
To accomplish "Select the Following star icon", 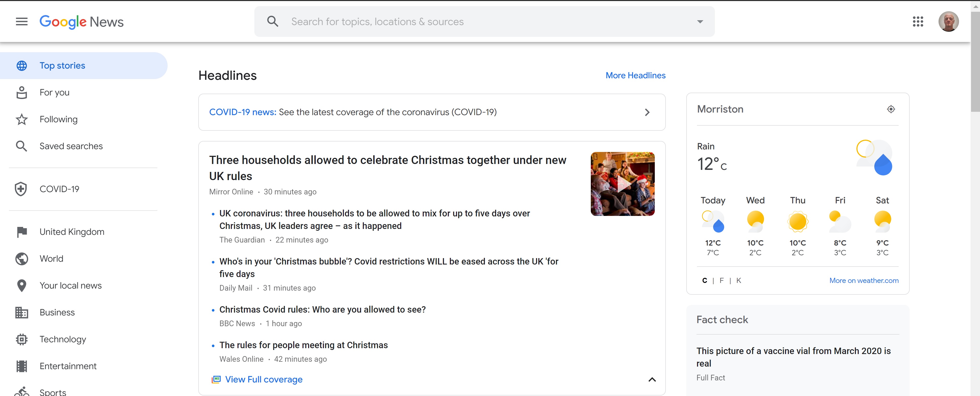I will [x=21, y=119].
